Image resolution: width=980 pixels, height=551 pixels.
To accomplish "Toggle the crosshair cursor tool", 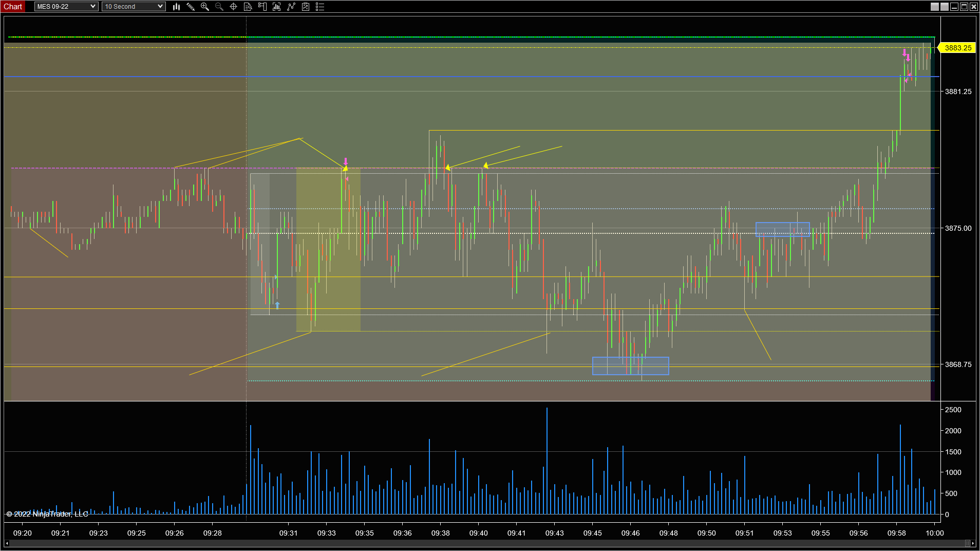I will [x=234, y=7].
